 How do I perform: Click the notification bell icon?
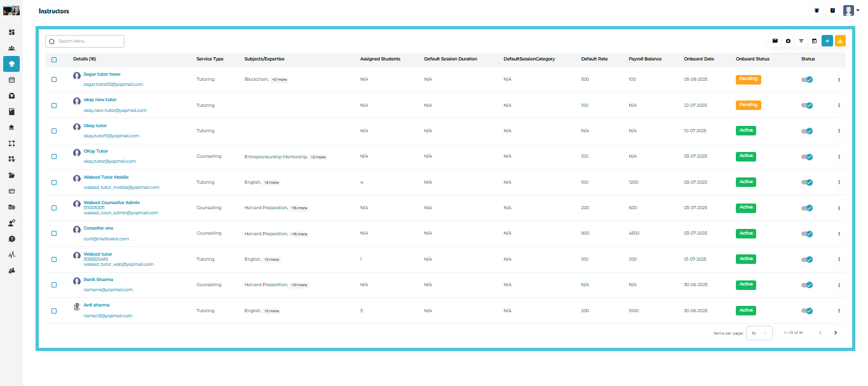[x=817, y=11]
